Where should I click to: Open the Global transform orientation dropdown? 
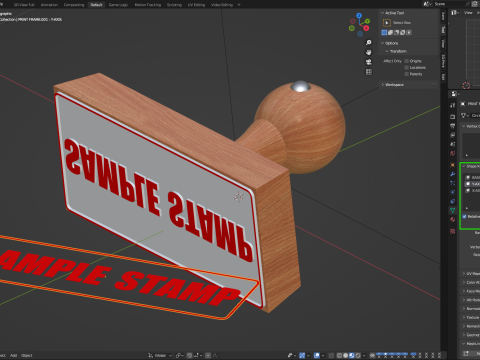coord(160,355)
